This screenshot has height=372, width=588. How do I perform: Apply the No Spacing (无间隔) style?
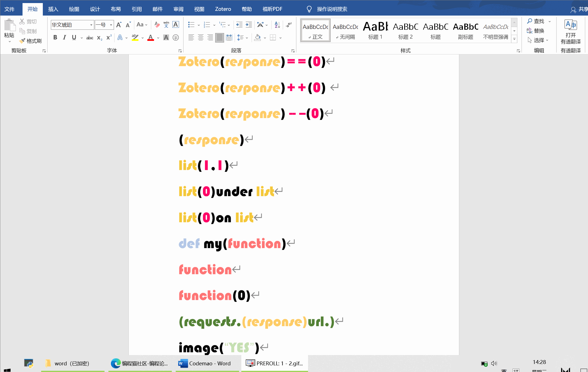[346, 31]
